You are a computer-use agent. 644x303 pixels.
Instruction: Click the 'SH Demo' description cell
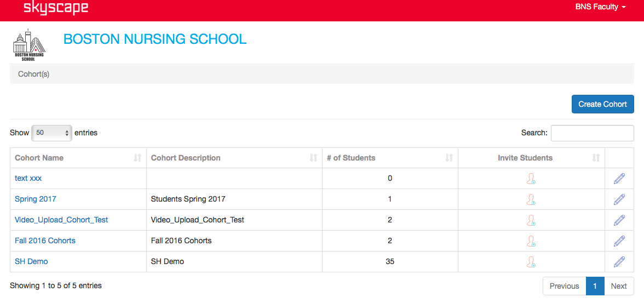(x=234, y=261)
